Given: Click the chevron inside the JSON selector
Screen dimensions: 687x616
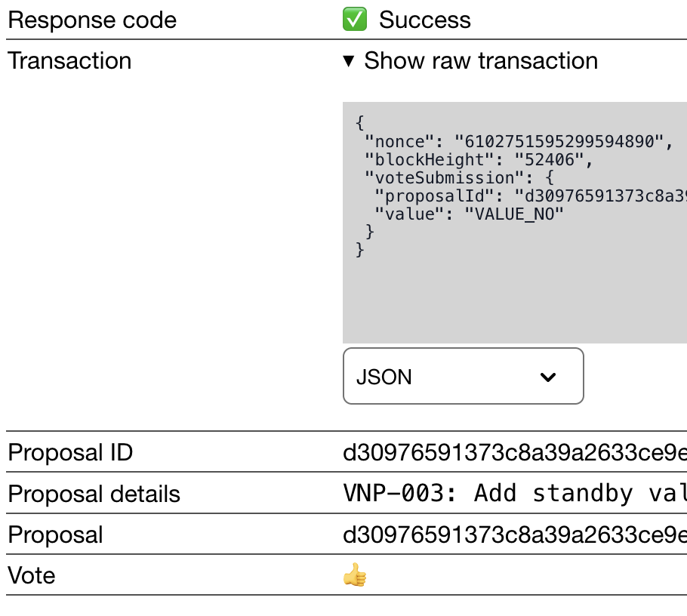Looking at the screenshot, I should 549,377.
